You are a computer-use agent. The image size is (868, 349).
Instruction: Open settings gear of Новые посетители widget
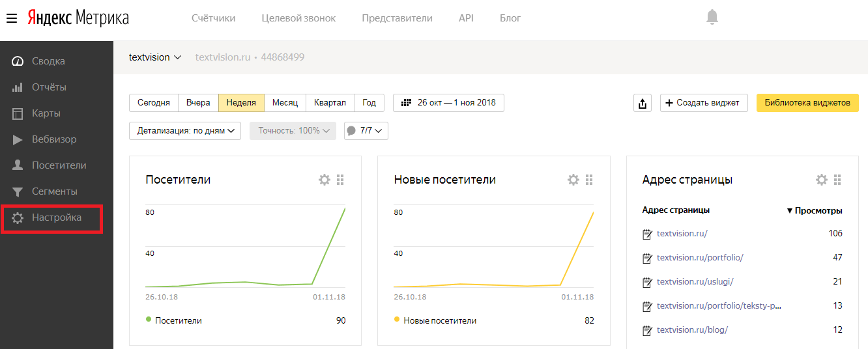tap(573, 180)
